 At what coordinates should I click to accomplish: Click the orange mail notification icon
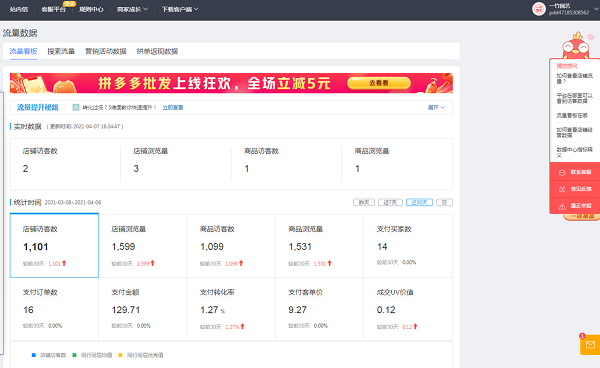[590, 345]
